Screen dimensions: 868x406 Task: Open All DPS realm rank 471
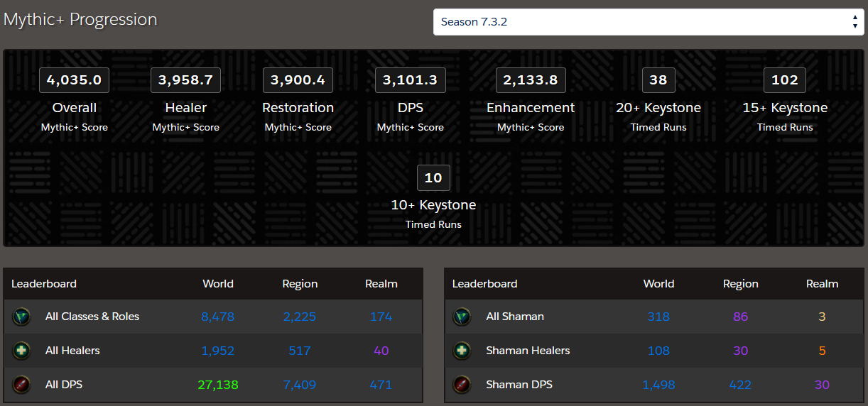click(381, 385)
